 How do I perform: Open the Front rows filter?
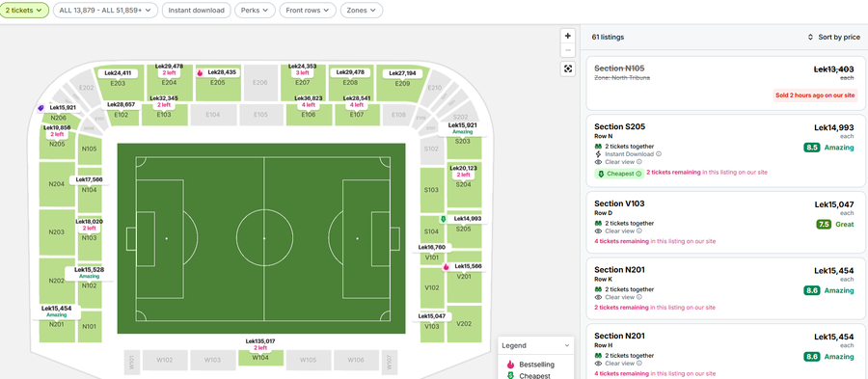308,10
